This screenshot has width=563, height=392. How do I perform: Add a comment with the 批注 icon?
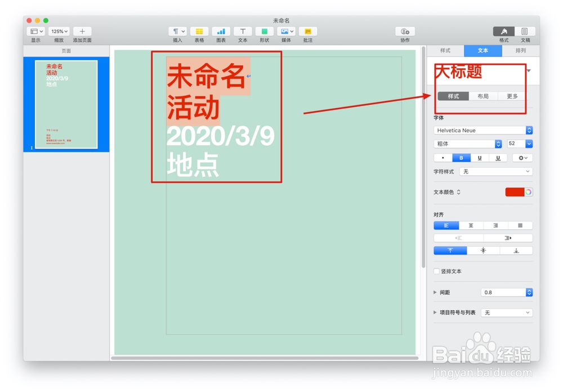pyautogui.click(x=307, y=32)
